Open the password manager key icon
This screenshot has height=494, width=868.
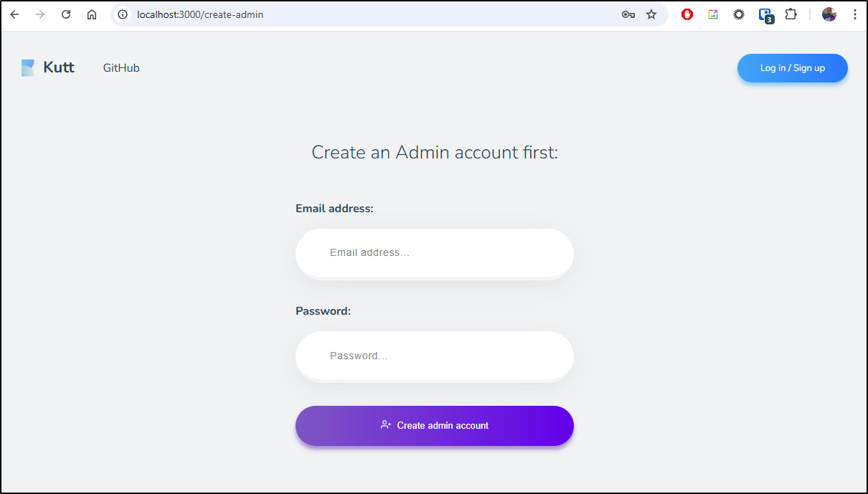(628, 14)
